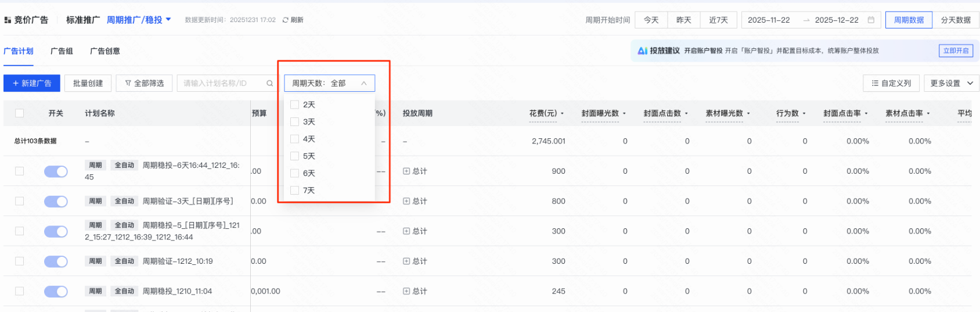
Task: Toggle switch for 周期验证-3天 plan
Action: [56, 201]
